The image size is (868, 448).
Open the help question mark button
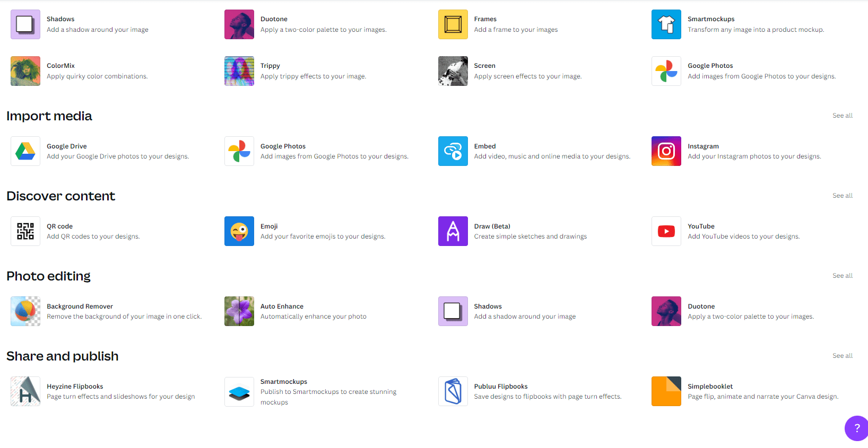[856, 428]
